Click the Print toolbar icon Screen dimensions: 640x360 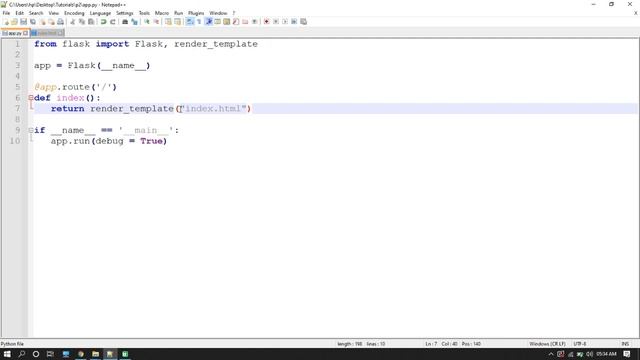(x=60, y=22)
